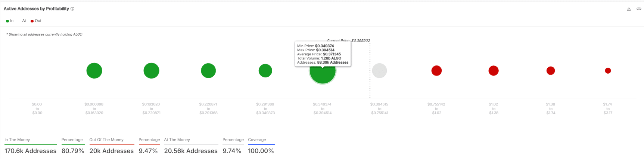Select green bubble for $0.163020 to $0.220871

click(x=151, y=71)
